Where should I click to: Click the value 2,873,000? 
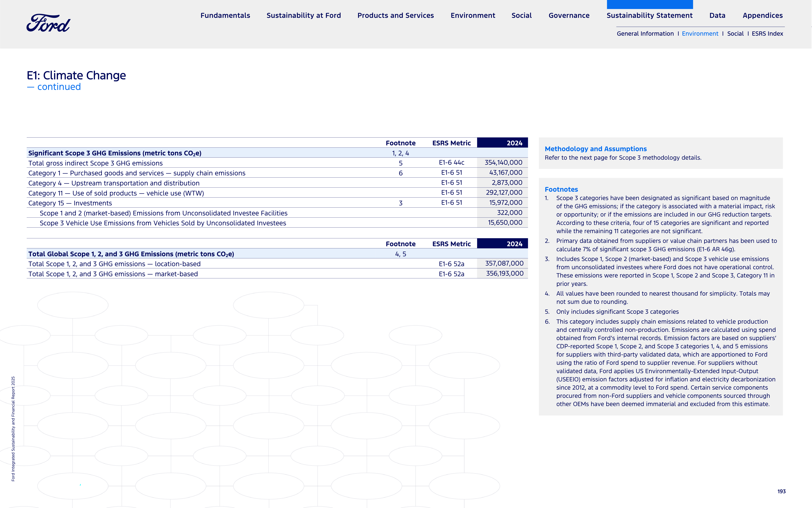[507, 183]
